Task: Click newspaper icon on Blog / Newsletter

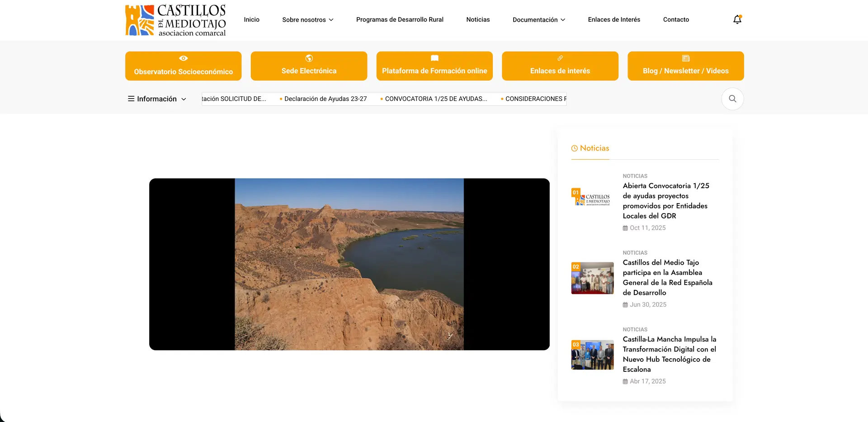Action: coord(685,58)
